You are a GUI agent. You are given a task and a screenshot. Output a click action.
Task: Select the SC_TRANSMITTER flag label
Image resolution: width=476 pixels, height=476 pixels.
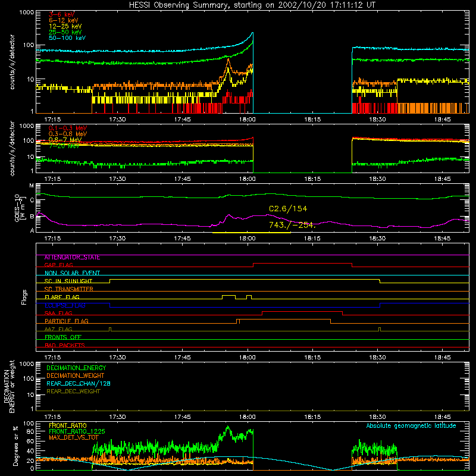[x=68, y=289]
